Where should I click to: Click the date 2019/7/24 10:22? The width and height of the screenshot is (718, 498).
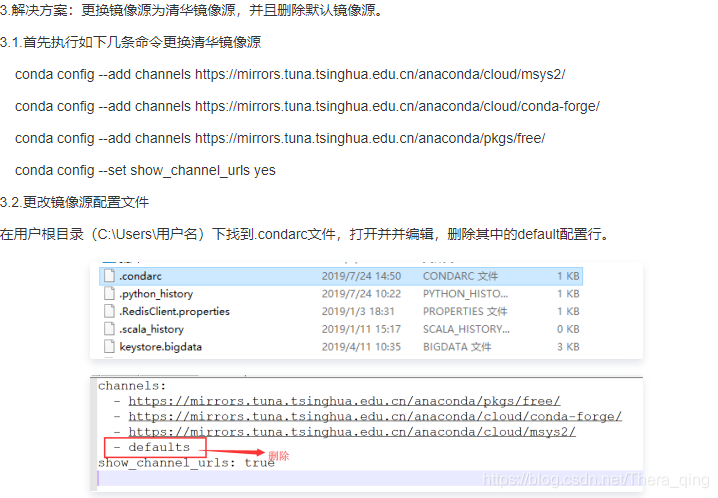click(361, 294)
